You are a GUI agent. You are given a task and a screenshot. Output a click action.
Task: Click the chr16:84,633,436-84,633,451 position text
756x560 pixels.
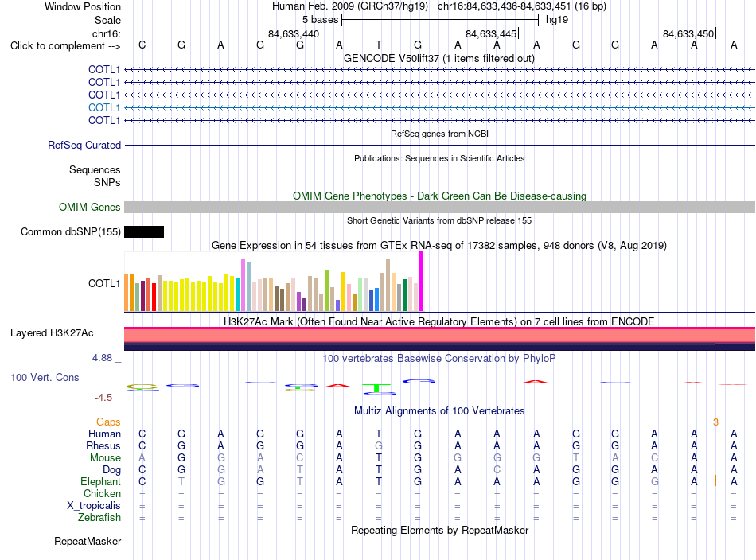coord(504,6)
